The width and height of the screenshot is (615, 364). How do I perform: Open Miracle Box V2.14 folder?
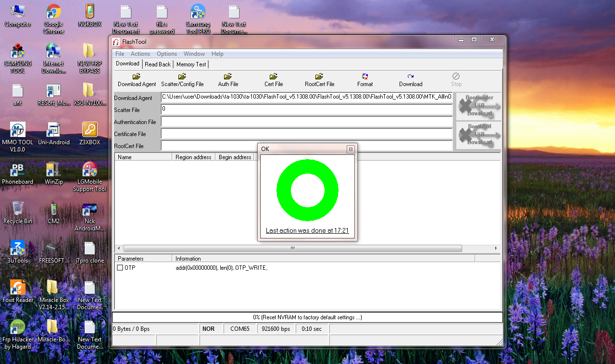[x=53, y=295]
